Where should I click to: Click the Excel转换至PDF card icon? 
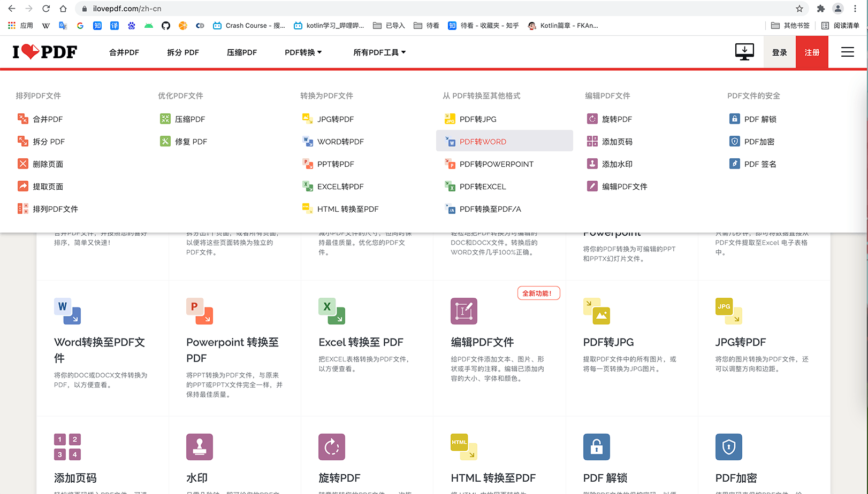pos(332,311)
